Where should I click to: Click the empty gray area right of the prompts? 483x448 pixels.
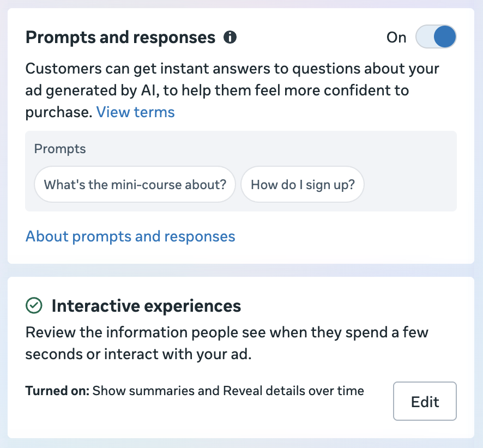(x=410, y=184)
